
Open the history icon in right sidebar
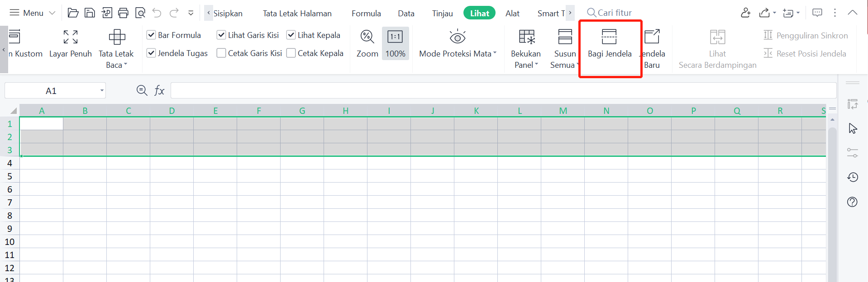click(x=853, y=177)
